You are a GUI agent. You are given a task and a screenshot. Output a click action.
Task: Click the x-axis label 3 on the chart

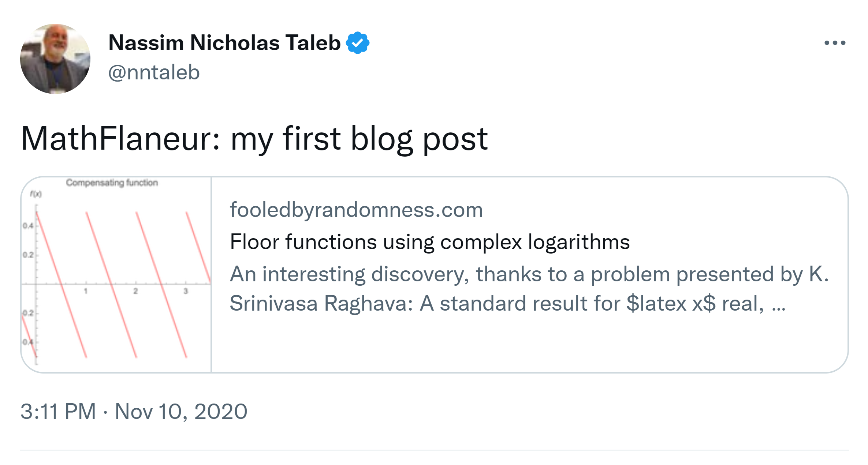pos(186,291)
